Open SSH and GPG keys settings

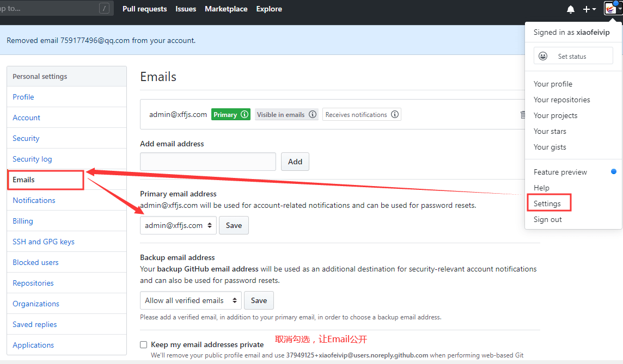click(x=44, y=242)
